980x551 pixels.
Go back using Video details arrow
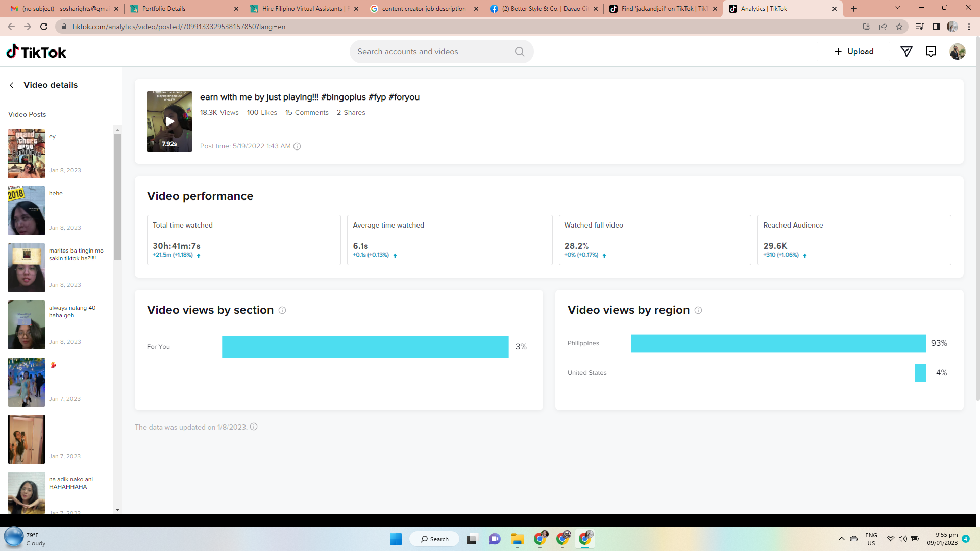(12, 85)
